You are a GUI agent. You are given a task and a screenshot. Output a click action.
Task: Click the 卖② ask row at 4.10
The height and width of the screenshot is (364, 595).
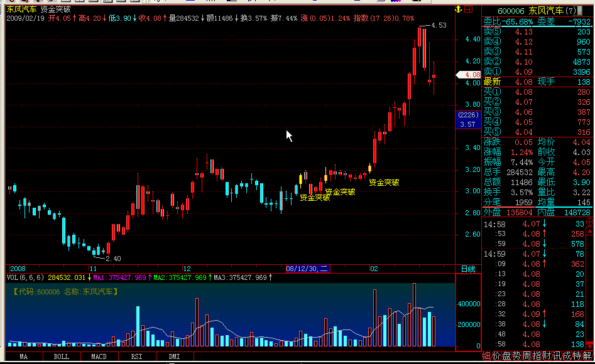pyautogui.click(x=537, y=62)
